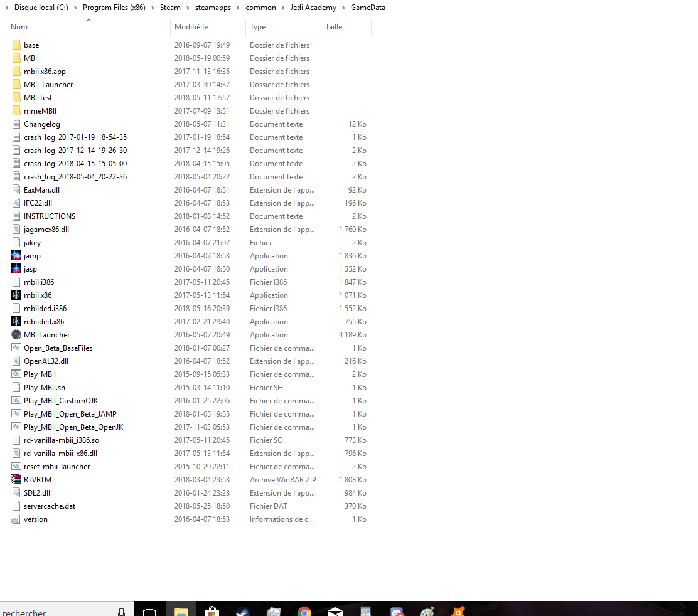698x616 pixels.
Task: Sort files by Modifié le column
Action: click(x=191, y=27)
